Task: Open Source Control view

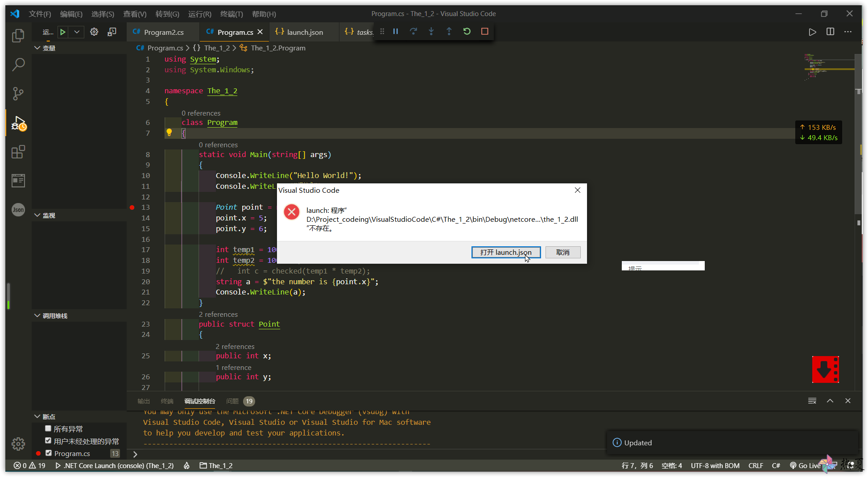Action: pyautogui.click(x=18, y=93)
